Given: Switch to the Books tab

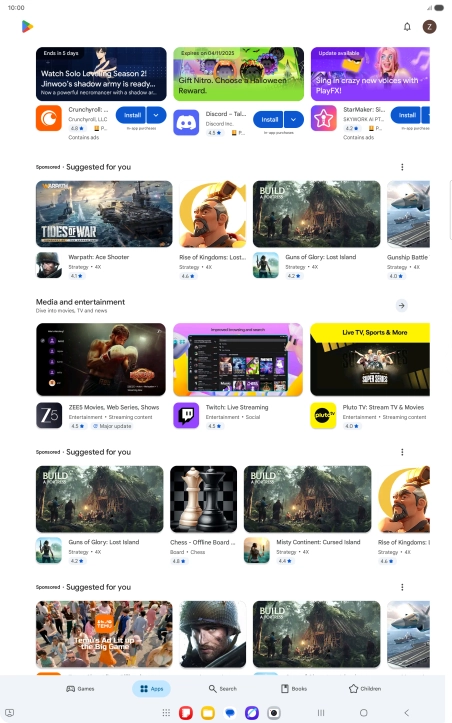Looking at the screenshot, I should 294,688.
